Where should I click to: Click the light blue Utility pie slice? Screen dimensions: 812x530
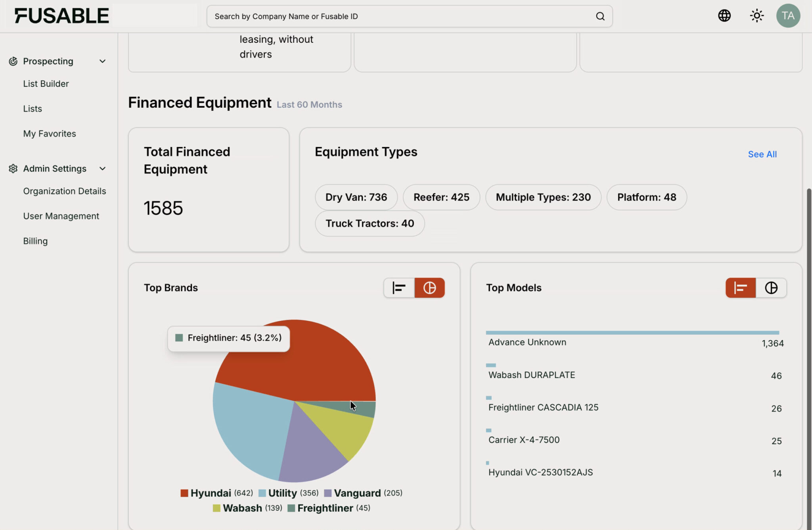(254, 428)
